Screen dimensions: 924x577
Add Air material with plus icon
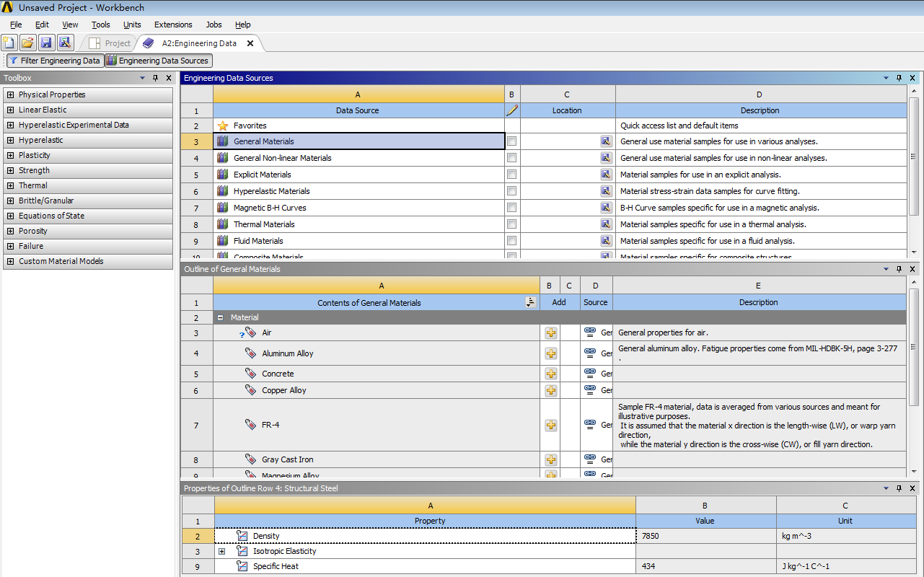[551, 332]
